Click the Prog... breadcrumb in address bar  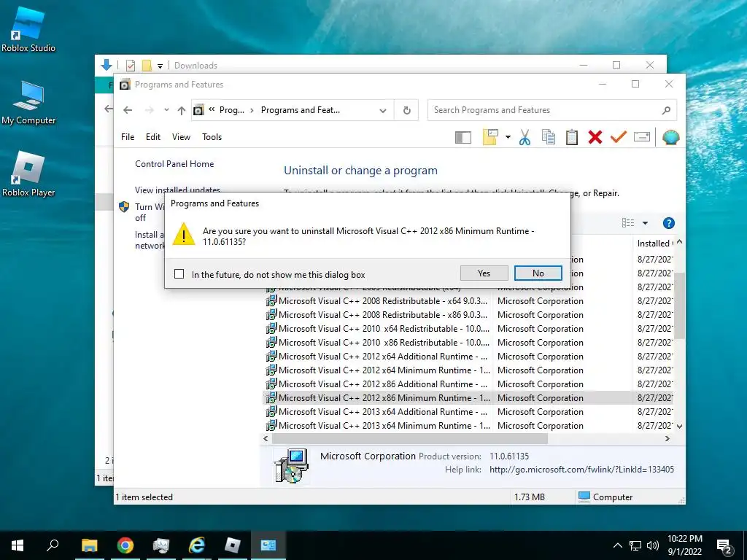point(231,110)
